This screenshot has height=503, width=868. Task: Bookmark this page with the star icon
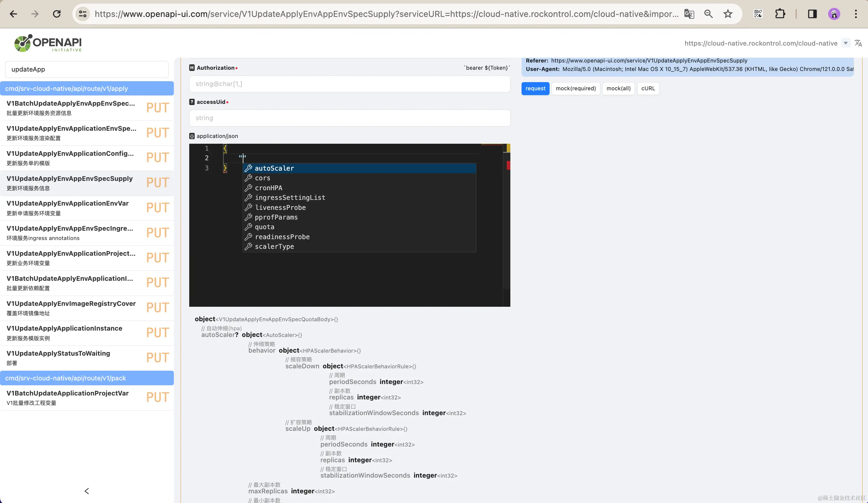pyautogui.click(x=728, y=14)
